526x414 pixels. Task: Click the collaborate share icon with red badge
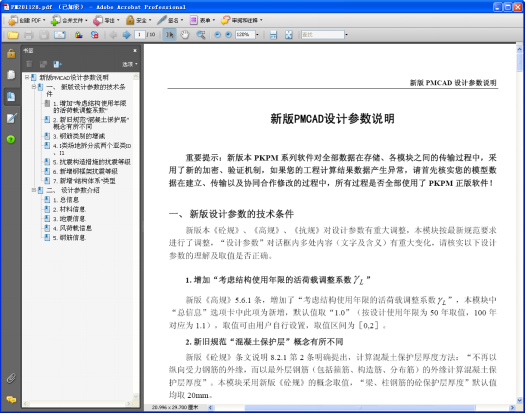click(95, 35)
